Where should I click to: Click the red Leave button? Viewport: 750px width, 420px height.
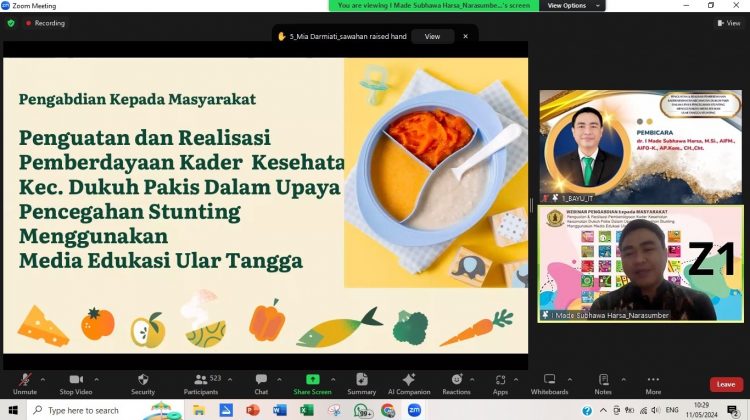point(726,384)
